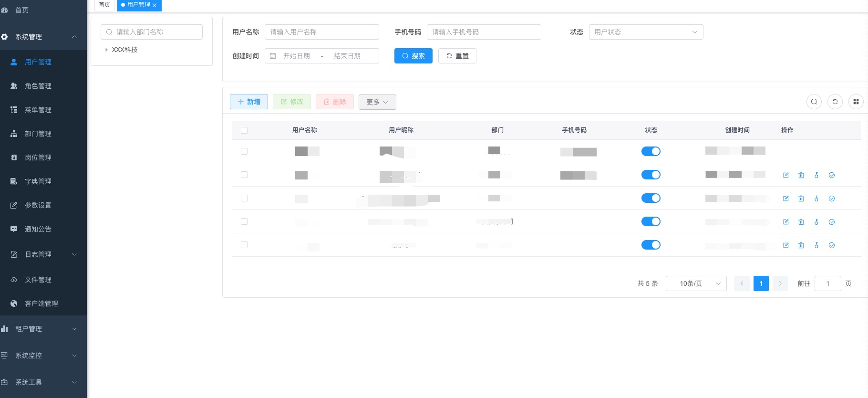The width and height of the screenshot is (868, 398).
Task: Switch to the 首页 tab at top
Action: click(x=104, y=5)
